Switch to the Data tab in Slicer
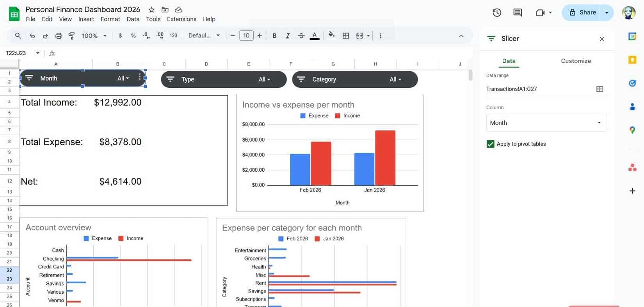Image resolution: width=644 pixels, height=307 pixels. (x=509, y=61)
